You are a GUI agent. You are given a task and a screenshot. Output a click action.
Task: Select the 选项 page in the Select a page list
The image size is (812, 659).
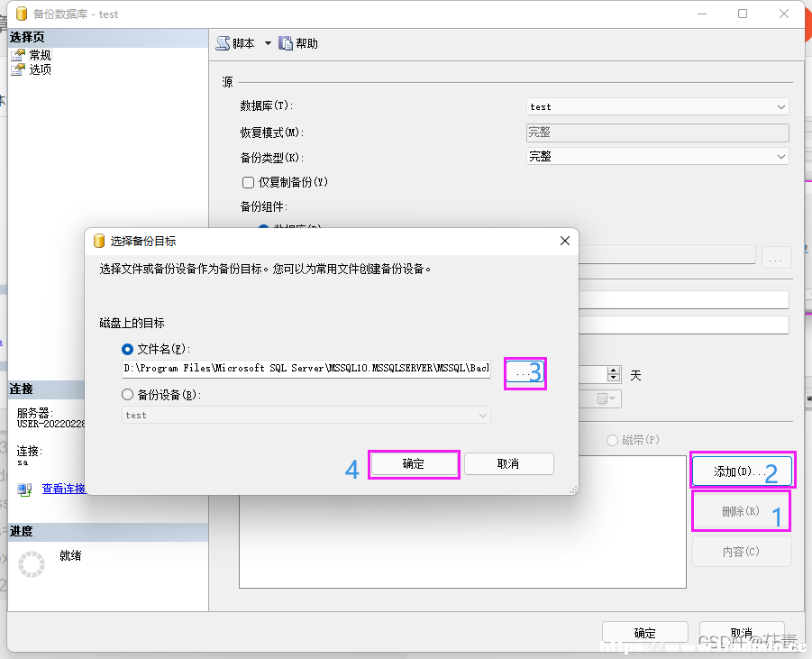40,69
